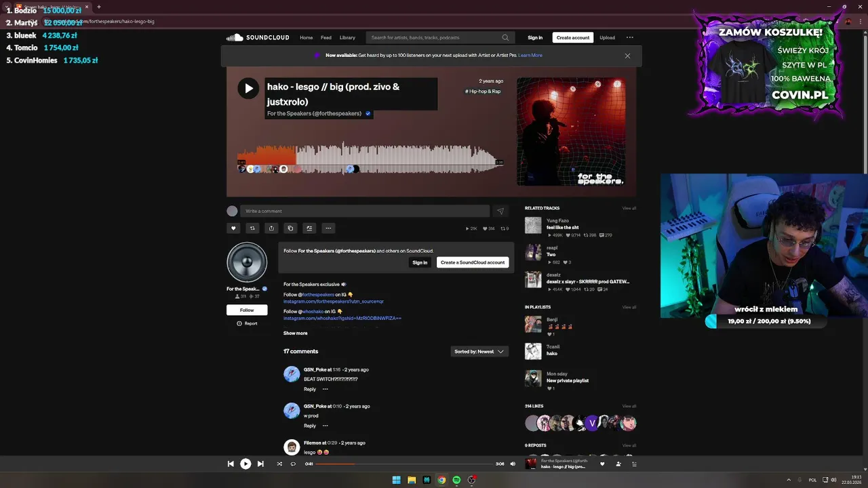Screen dimensions: 868x488
Task: Repost the track using repost icon
Action: pos(252,228)
